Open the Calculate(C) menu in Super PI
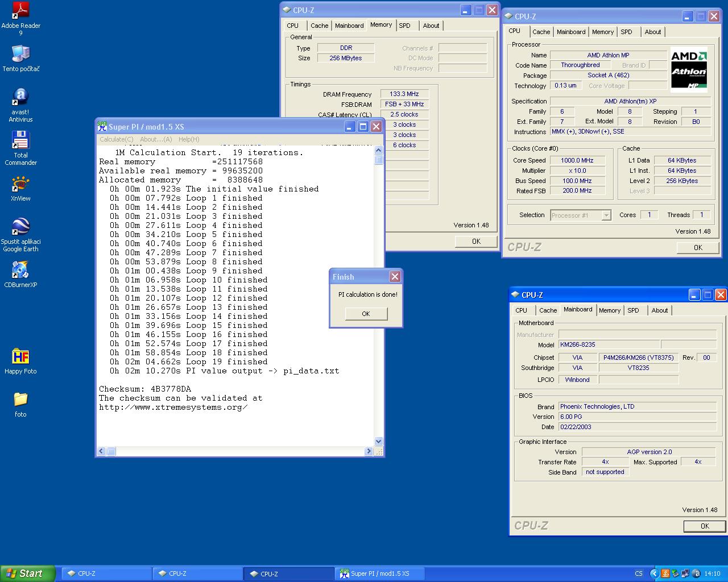728x582 pixels. [x=116, y=139]
